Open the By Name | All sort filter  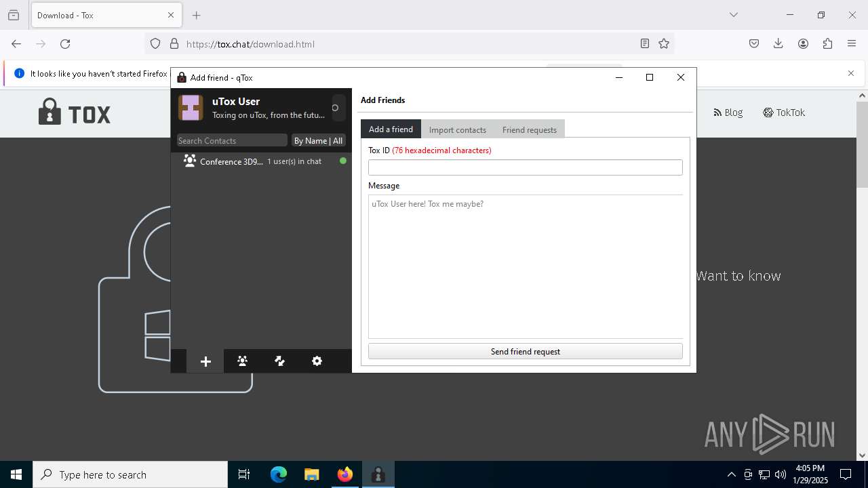click(x=318, y=140)
